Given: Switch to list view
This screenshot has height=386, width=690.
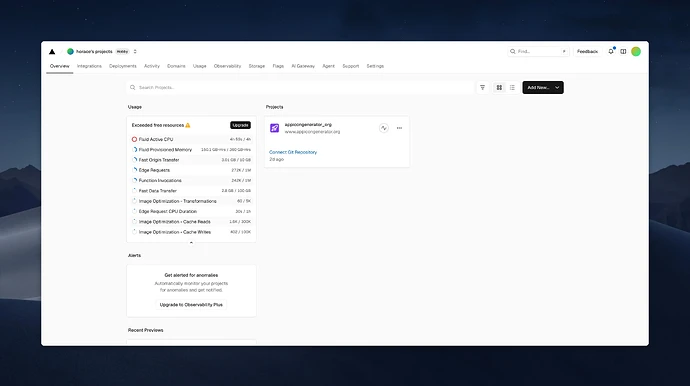Looking at the screenshot, I should click(x=512, y=88).
